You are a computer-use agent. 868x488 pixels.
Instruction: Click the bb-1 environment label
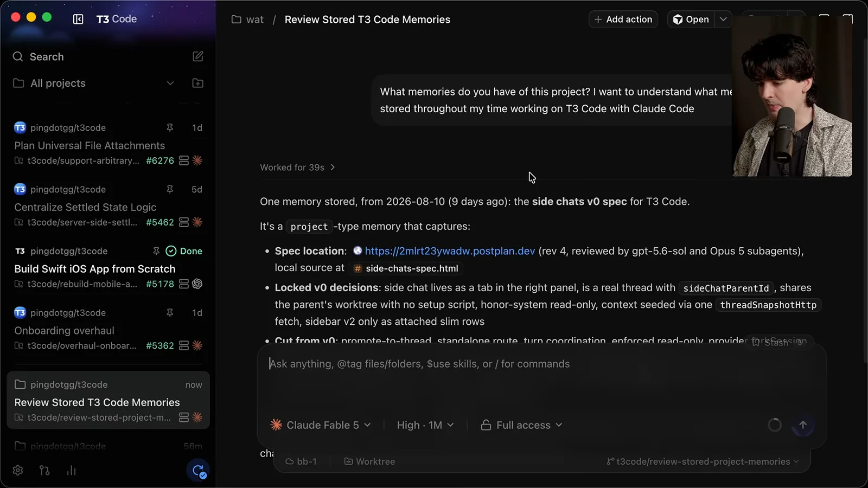point(301,461)
